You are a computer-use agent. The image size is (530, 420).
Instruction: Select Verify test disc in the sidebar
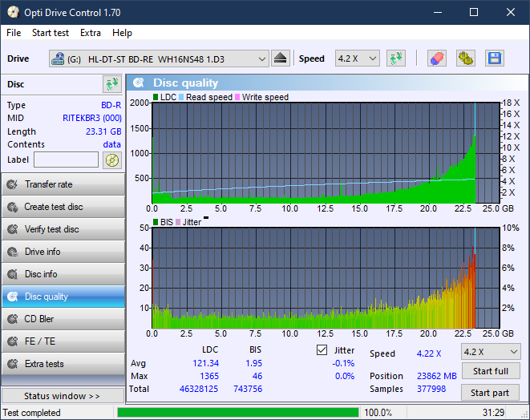click(63, 229)
